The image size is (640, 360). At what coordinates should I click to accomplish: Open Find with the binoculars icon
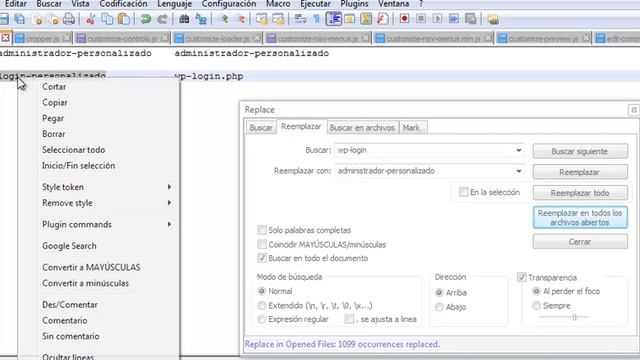tap(184, 19)
